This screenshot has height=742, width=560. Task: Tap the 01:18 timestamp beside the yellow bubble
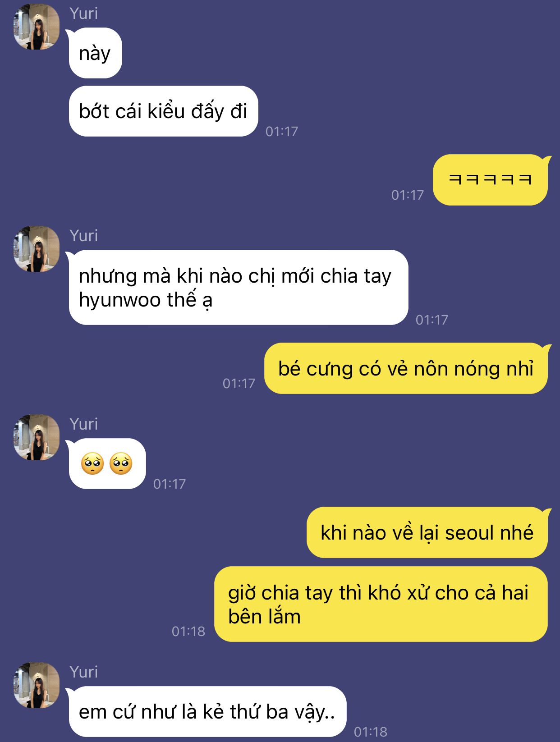click(x=188, y=632)
